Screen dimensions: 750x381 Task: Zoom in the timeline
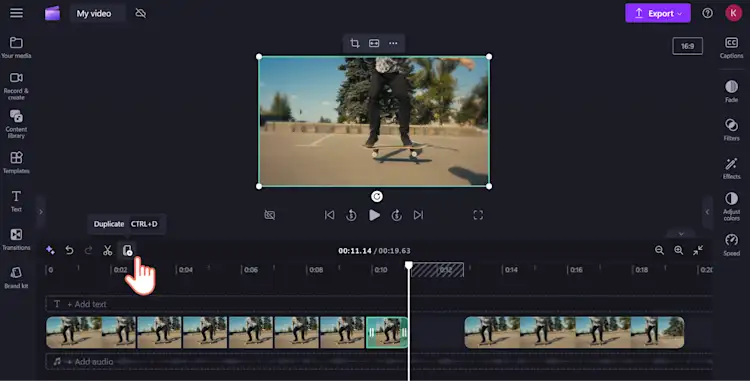(x=679, y=250)
